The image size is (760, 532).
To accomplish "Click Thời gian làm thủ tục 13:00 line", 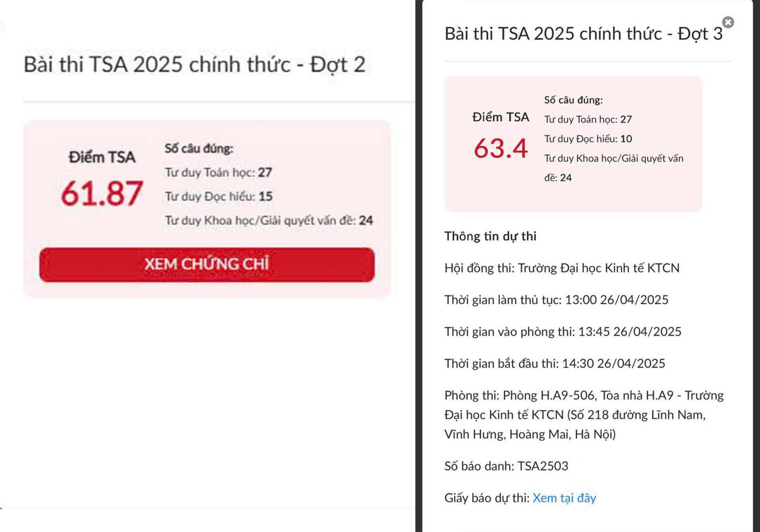I will point(556,300).
